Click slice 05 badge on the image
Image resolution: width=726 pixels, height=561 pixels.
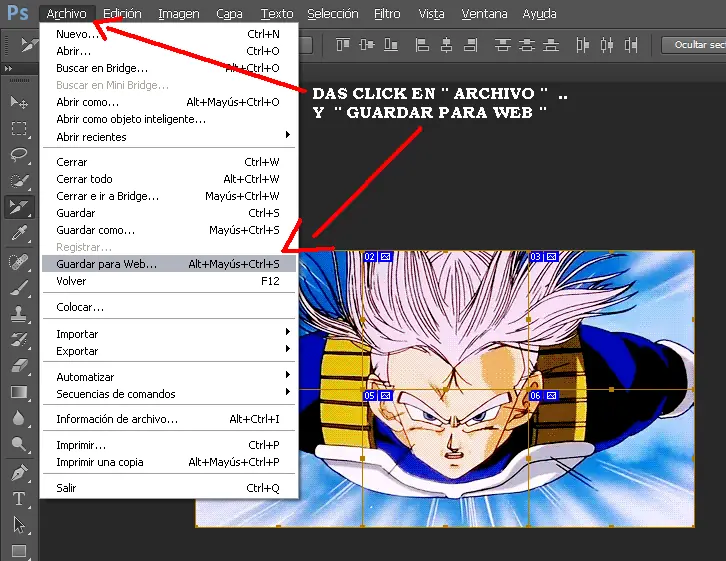[378, 395]
